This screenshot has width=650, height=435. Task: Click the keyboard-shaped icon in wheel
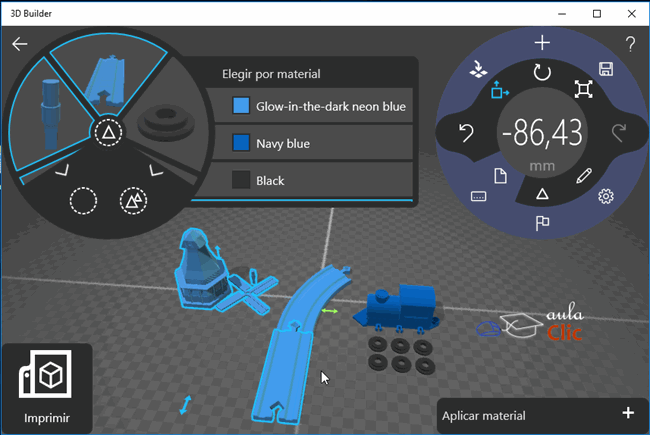coord(478,196)
